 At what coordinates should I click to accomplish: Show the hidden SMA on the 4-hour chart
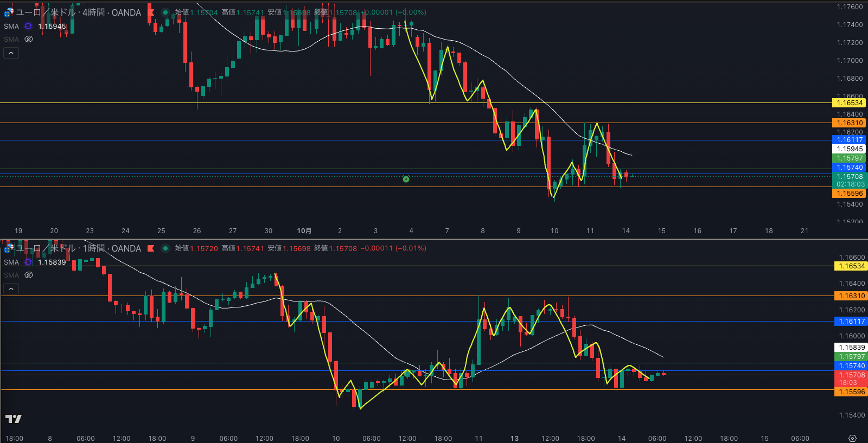click(29, 39)
